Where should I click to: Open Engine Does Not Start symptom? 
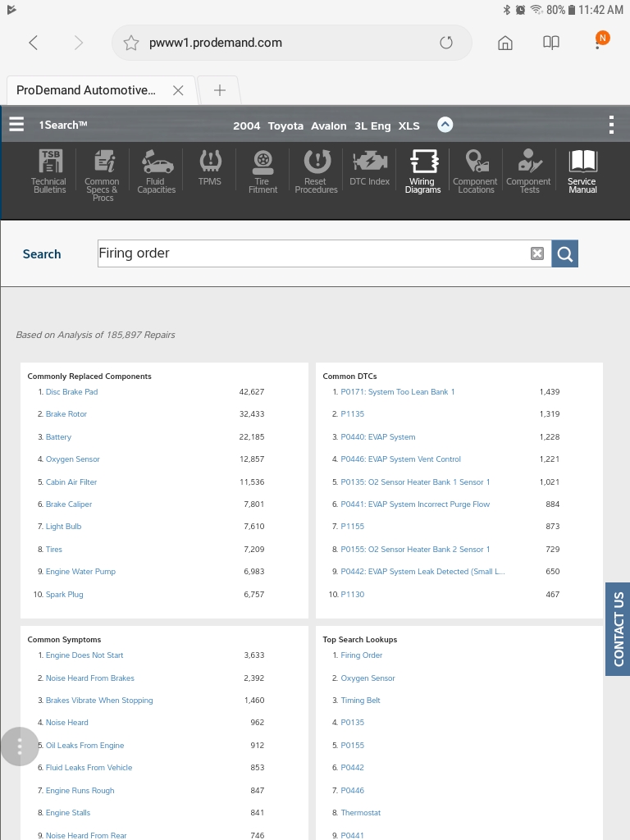tap(84, 655)
